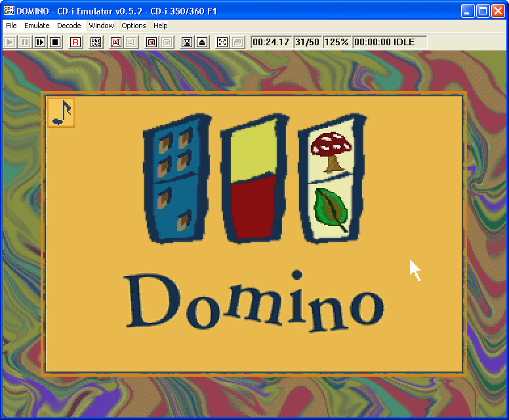Viewport: 509px width, 420px height.
Task: Click the yellow and red domino tile
Action: pos(253,180)
